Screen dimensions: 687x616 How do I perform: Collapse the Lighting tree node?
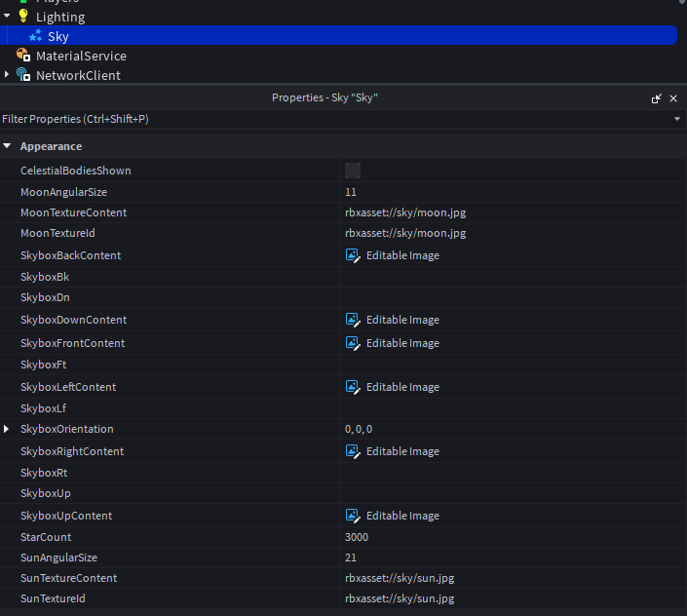(x=7, y=17)
